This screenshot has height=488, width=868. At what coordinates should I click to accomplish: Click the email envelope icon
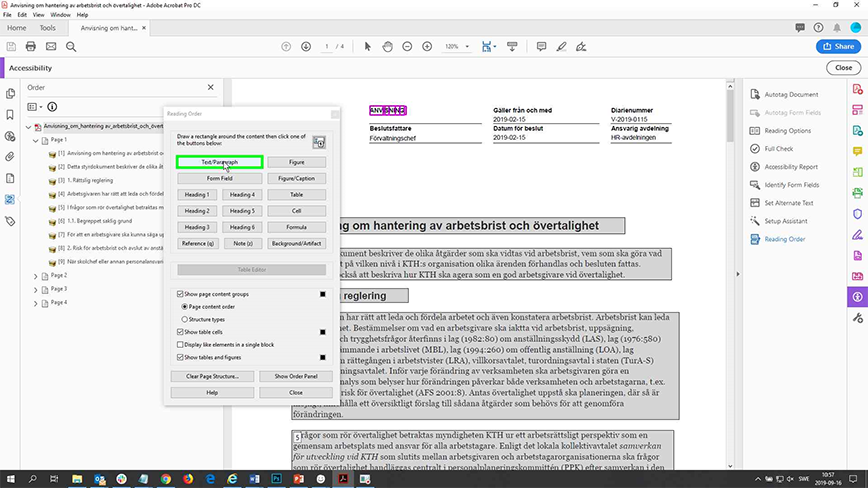pyautogui.click(x=51, y=46)
